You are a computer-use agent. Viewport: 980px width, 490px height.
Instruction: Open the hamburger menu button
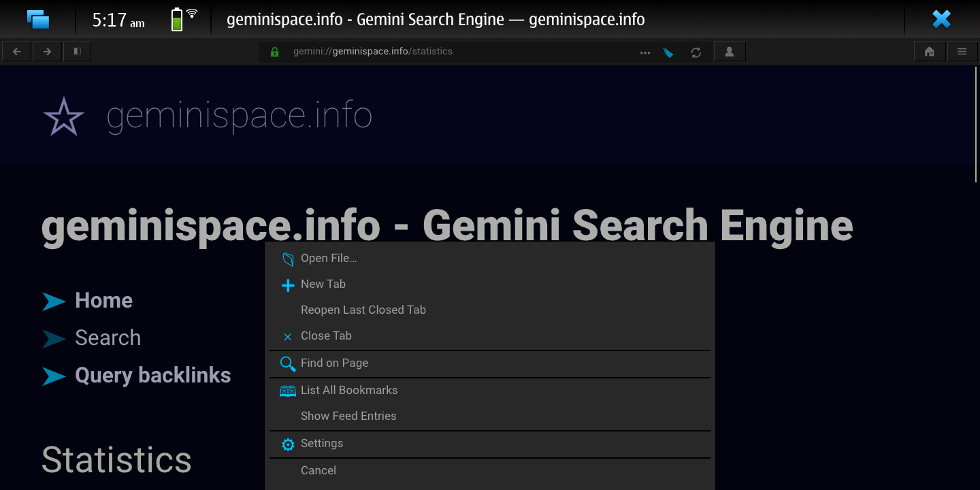[962, 52]
